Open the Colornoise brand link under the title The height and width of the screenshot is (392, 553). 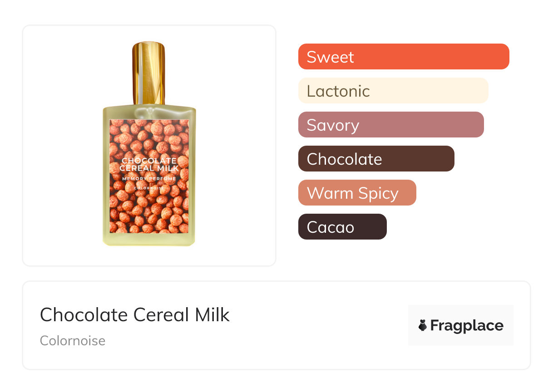(73, 340)
